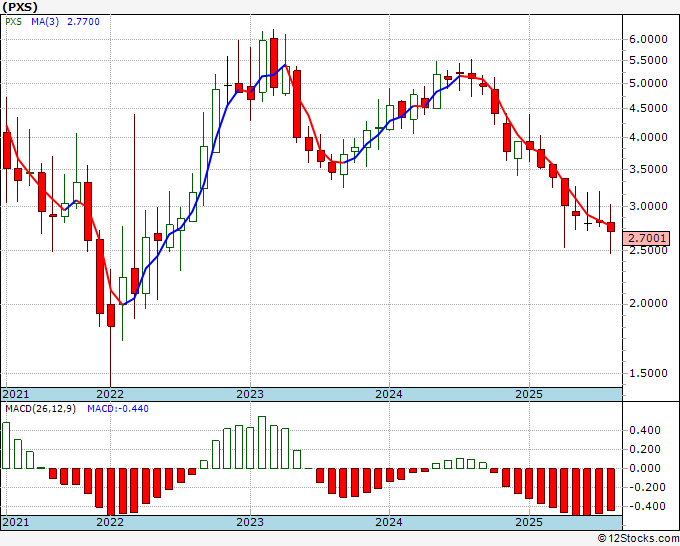Click the 5.0000 price axis label

[x=648, y=83]
